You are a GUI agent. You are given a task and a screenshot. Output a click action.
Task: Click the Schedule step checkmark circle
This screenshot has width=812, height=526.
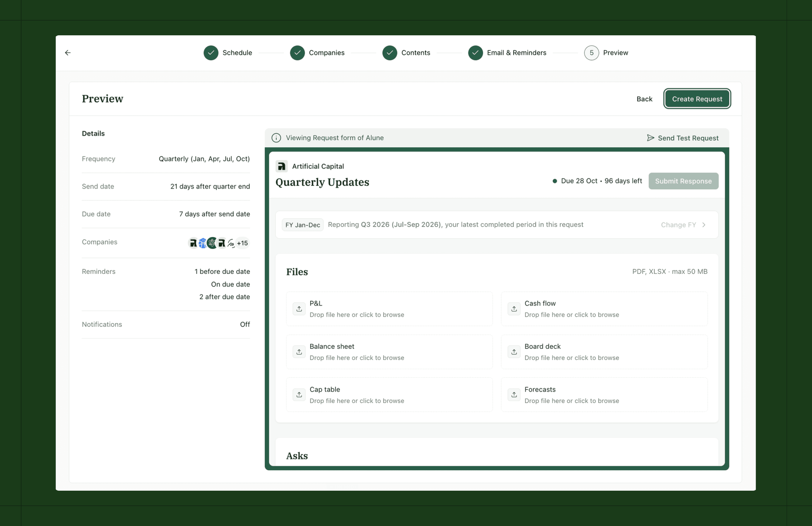(211, 53)
